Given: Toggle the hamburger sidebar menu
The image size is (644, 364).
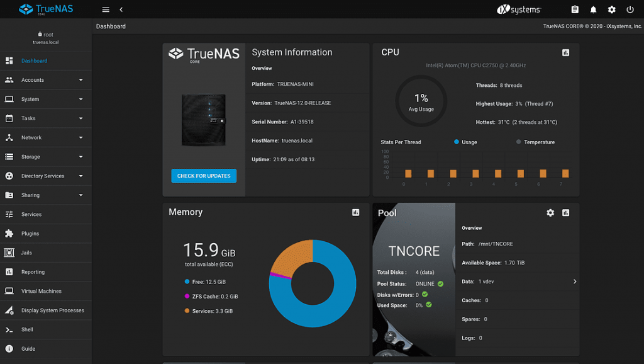Looking at the screenshot, I should pos(106,9).
